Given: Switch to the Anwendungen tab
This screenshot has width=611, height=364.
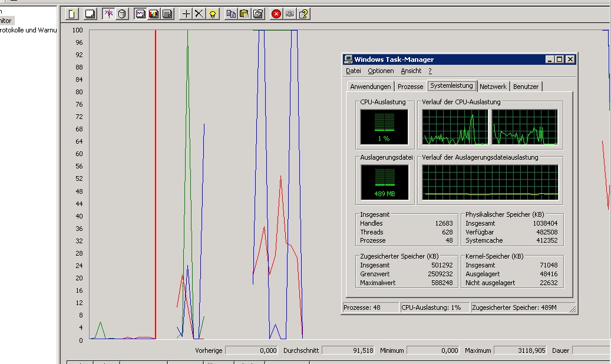Looking at the screenshot, I should pos(370,87).
